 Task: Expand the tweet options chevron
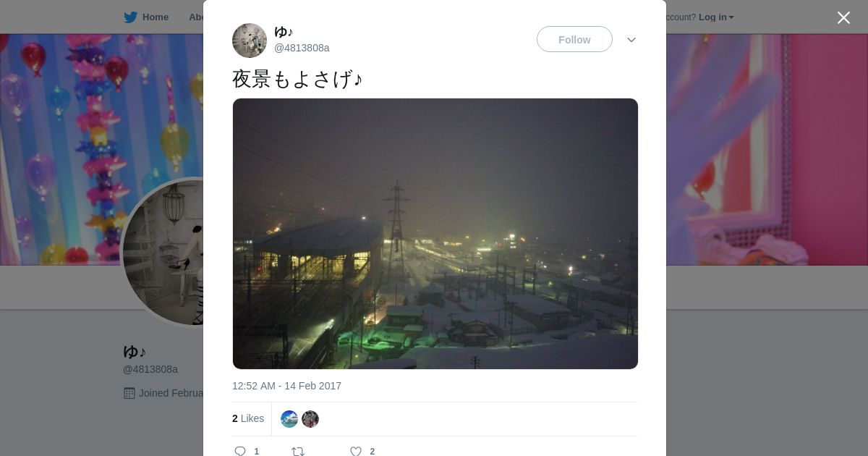click(x=631, y=40)
